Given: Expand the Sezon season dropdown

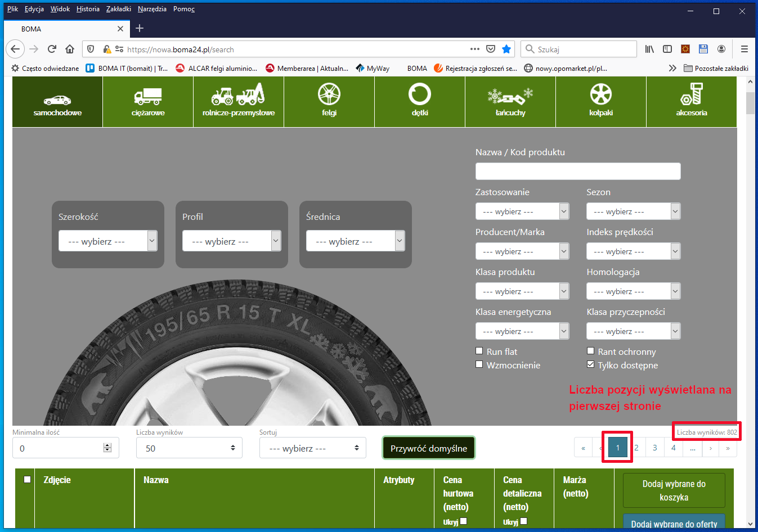Looking at the screenshot, I should (x=633, y=211).
